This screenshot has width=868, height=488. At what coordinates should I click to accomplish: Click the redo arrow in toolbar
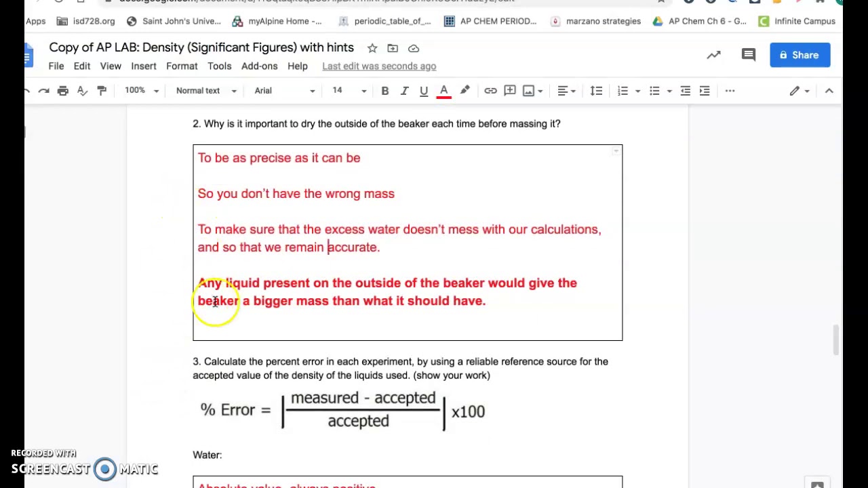pos(43,91)
